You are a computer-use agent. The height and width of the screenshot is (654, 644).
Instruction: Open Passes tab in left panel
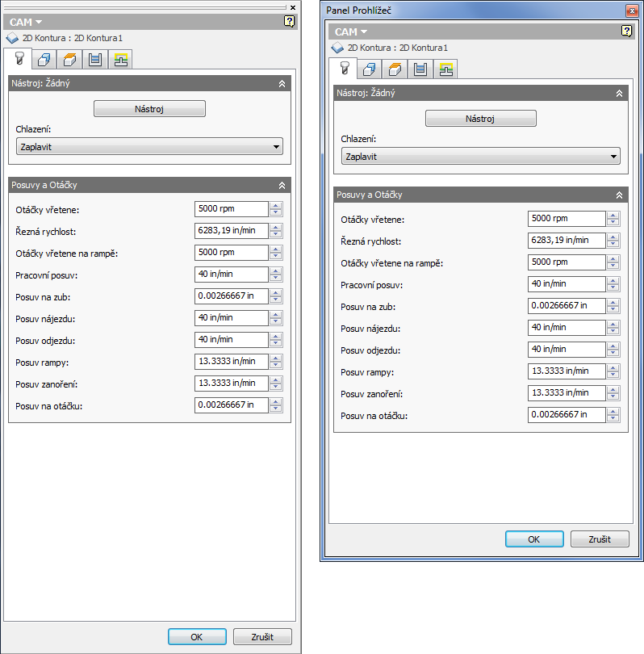[95, 60]
